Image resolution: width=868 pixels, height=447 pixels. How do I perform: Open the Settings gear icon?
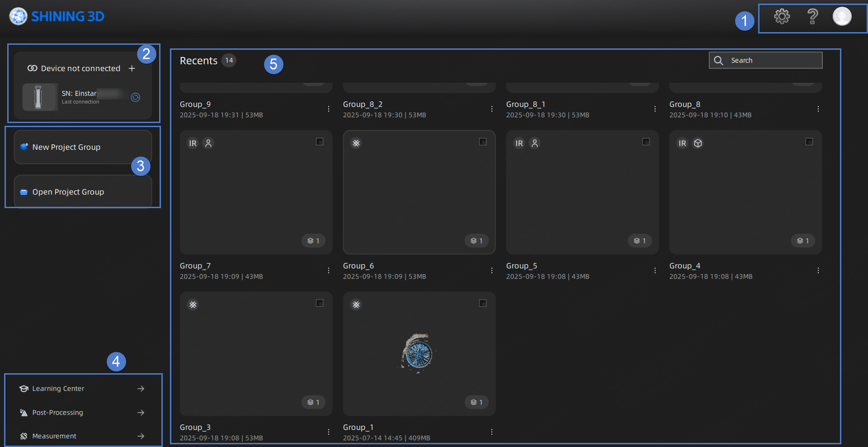pyautogui.click(x=782, y=17)
